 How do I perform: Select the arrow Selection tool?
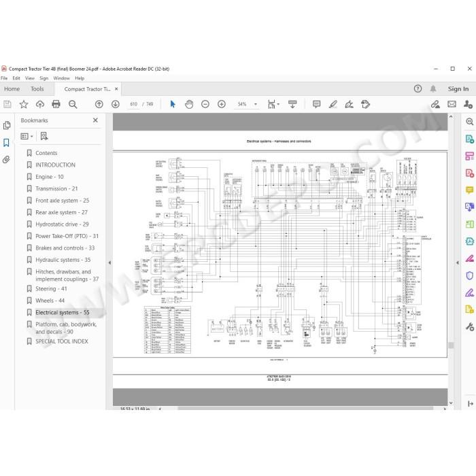[x=173, y=105]
